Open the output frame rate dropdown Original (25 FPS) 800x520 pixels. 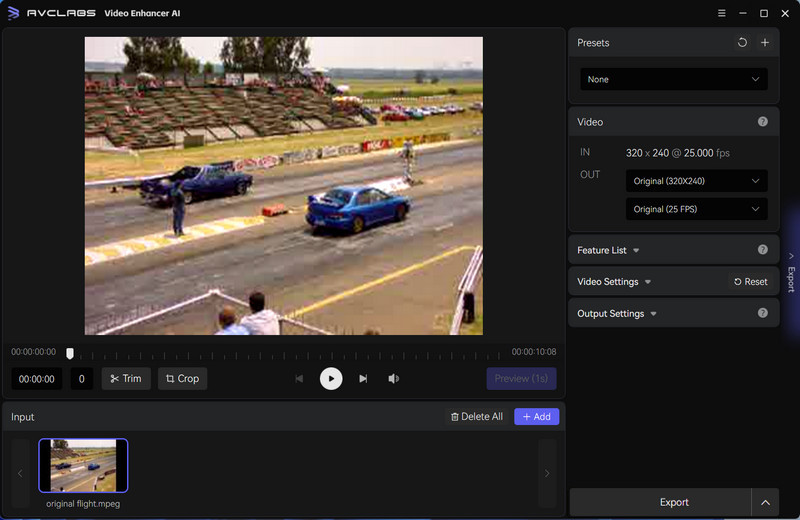(696, 209)
